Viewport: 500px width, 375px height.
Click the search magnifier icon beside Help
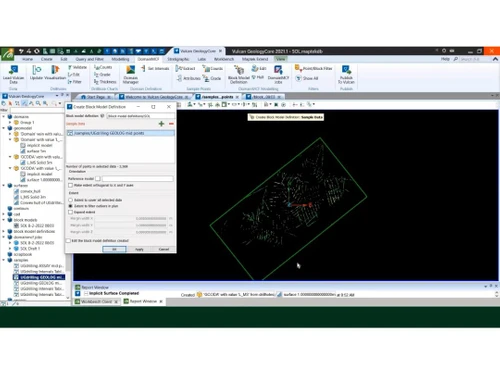(x=456, y=59)
